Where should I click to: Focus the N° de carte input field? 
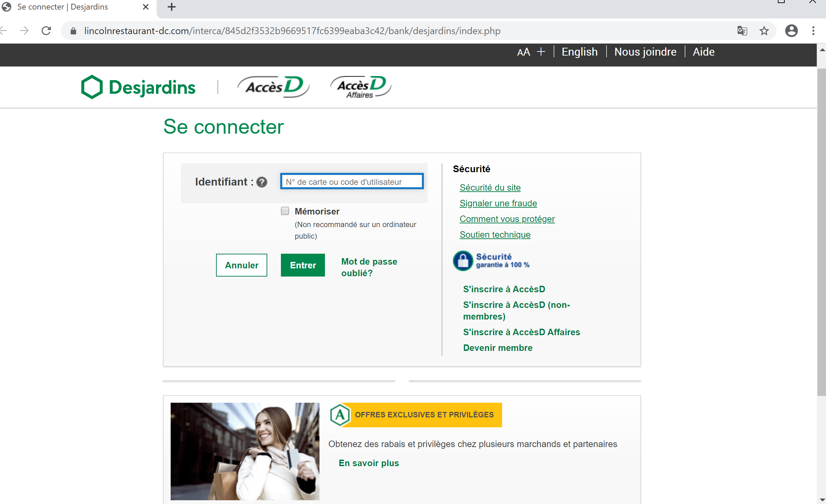352,181
